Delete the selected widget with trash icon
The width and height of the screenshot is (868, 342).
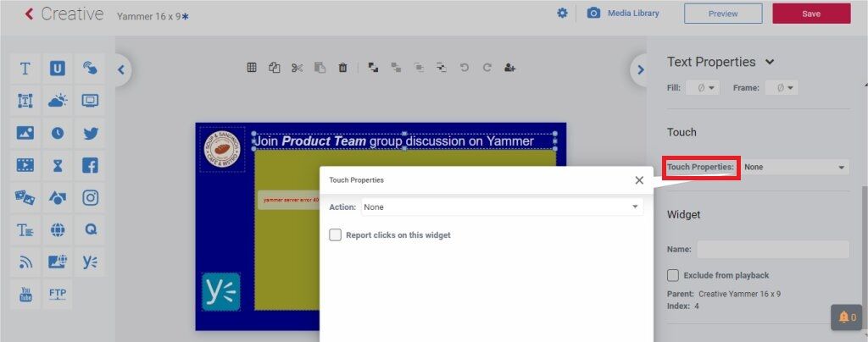pyautogui.click(x=342, y=68)
